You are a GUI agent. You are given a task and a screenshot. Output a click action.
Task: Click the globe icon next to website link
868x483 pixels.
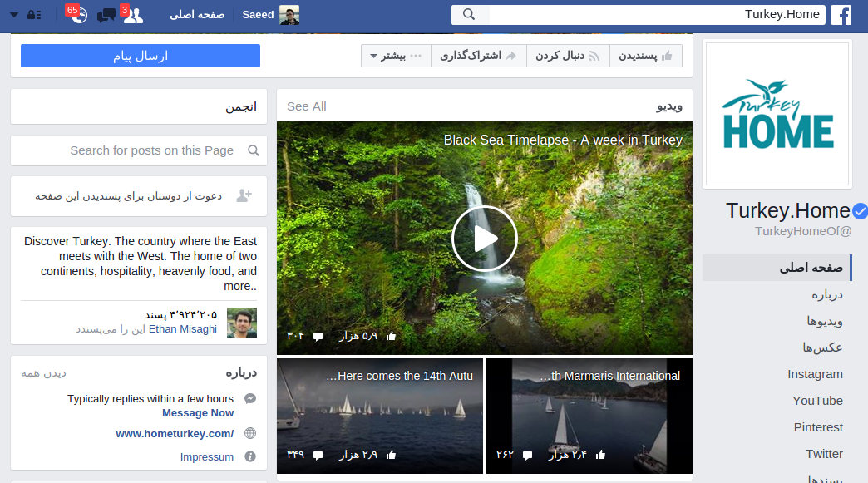click(x=250, y=433)
